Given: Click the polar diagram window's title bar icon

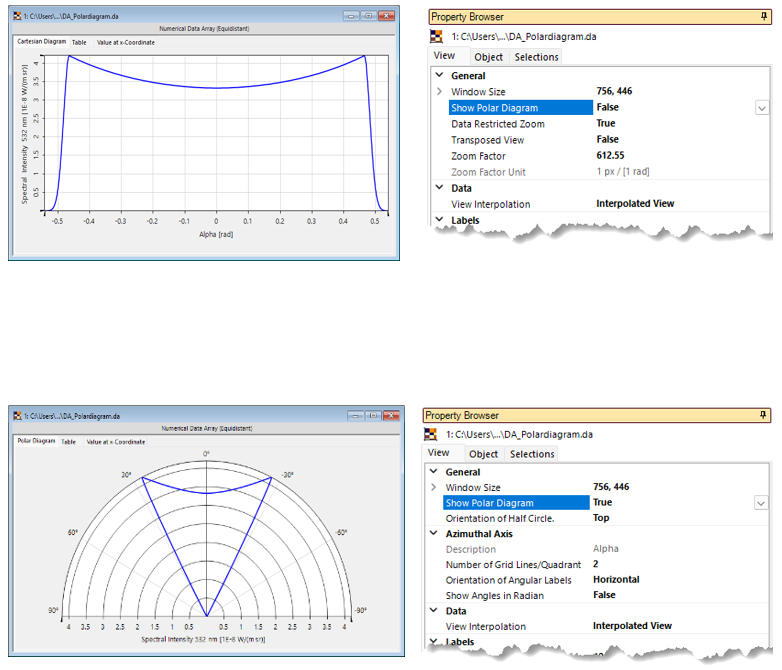Looking at the screenshot, I should pos(17,415).
